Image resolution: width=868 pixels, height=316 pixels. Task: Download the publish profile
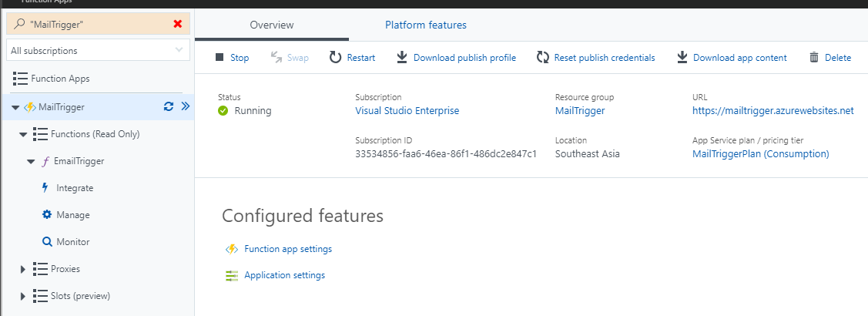[464, 58]
